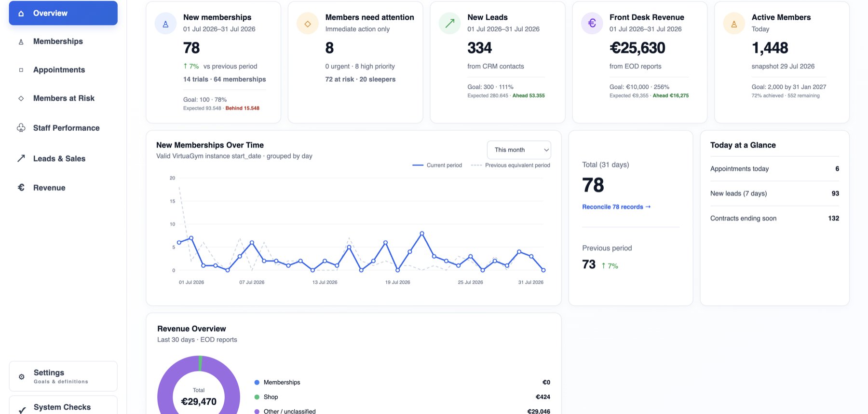Click the diamond icon beside Members at Risk

[21, 98]
